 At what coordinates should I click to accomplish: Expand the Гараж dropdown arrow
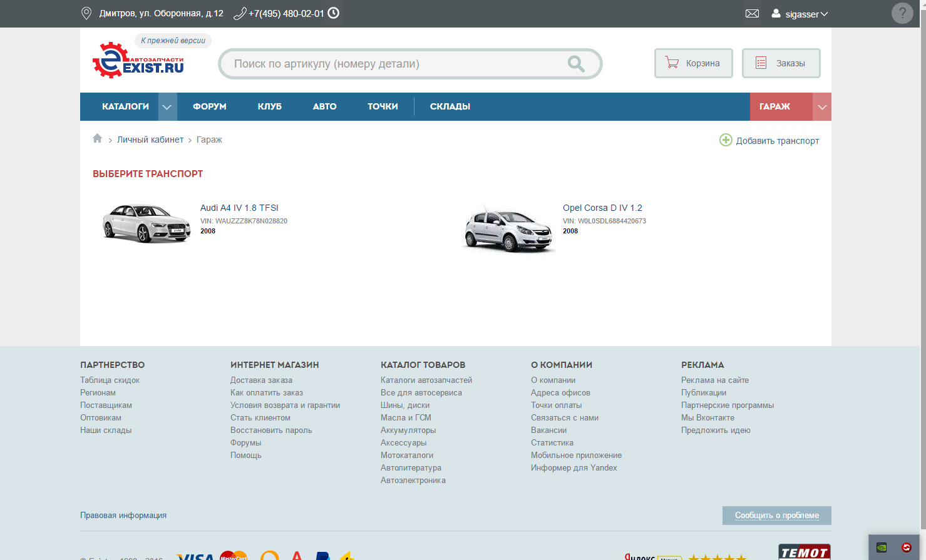(x=822, y=107)
